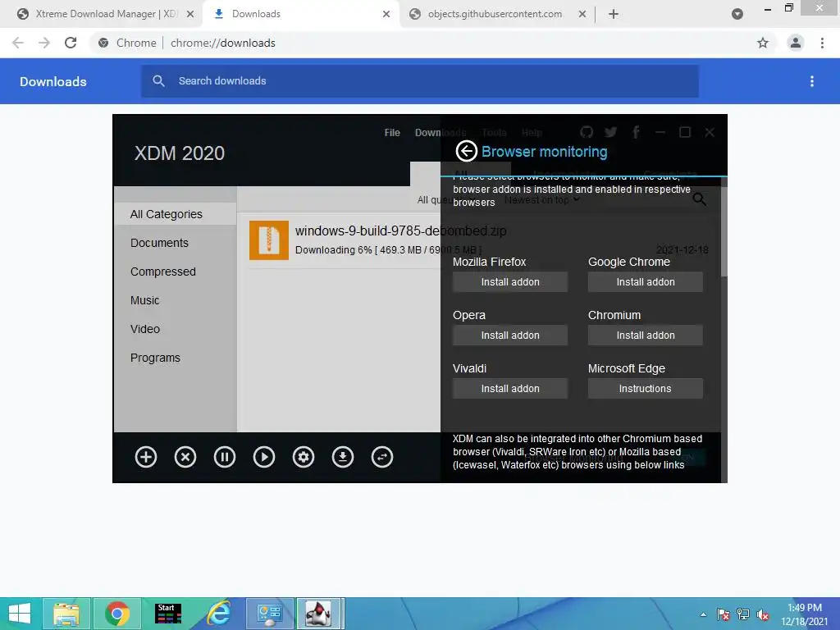This screenshot has width=840, height=630.
Task: Install addon for Vivaldi
Action: click(x=510, y=388)
